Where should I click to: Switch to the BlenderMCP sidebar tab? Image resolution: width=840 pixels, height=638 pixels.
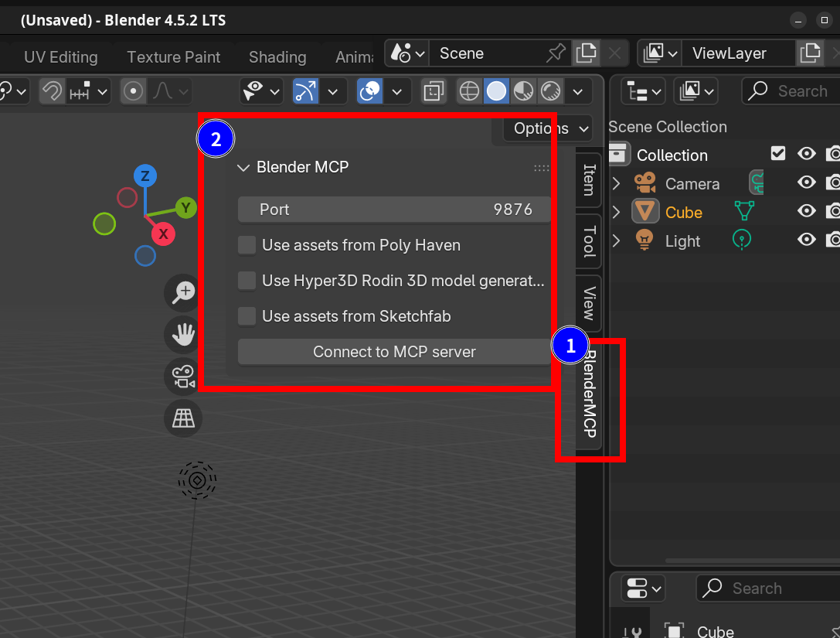click(589, 394)
